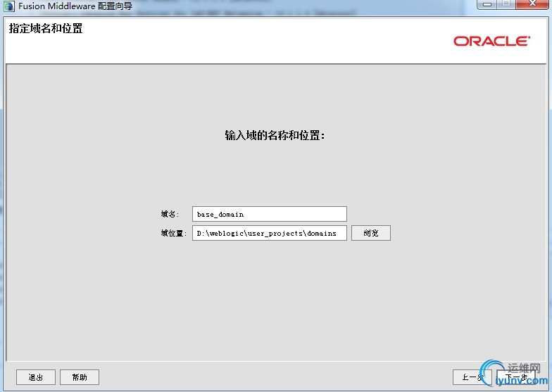Proceed with the 下一步 button
This screenshot has width=552, height=392.
pyautogui.click(x=515, y=377)
